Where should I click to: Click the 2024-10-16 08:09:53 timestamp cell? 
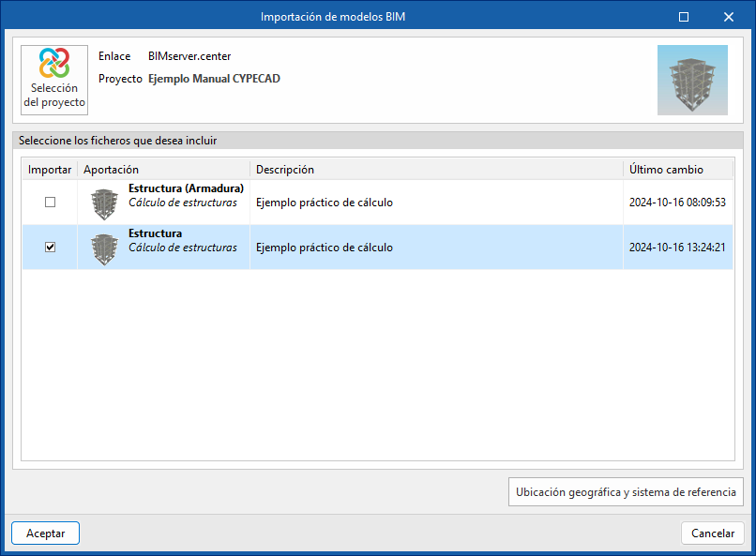click(x=678, y=203)
